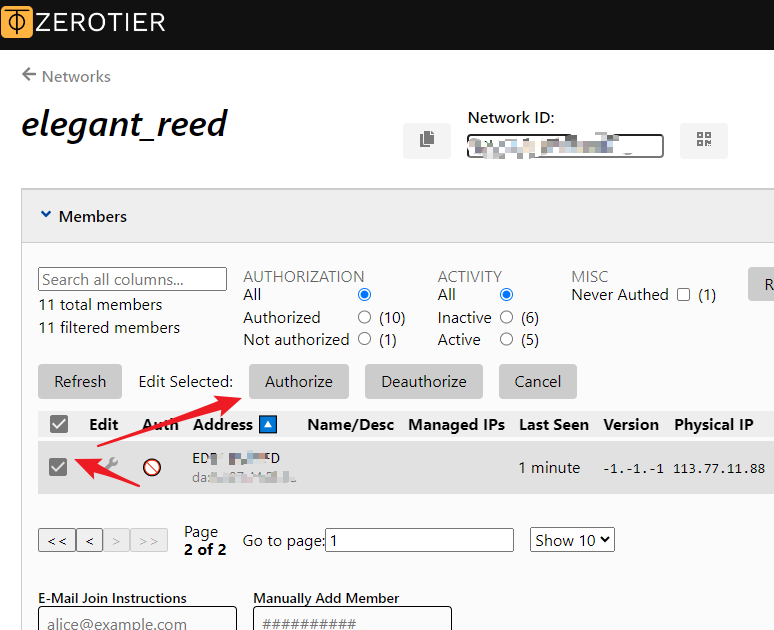Select the Not authorized radio filter
This screenshot has height=630, width=774.
[364, 340]
